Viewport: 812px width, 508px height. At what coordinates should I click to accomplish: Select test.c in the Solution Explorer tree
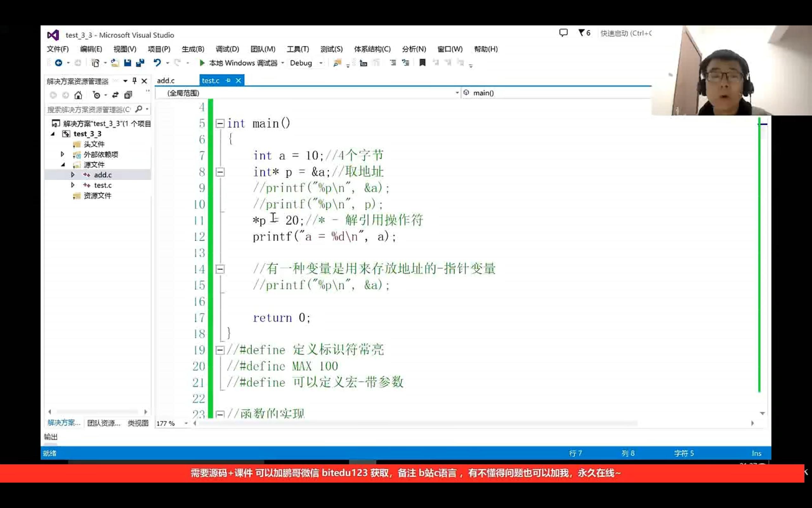[103, 185]
